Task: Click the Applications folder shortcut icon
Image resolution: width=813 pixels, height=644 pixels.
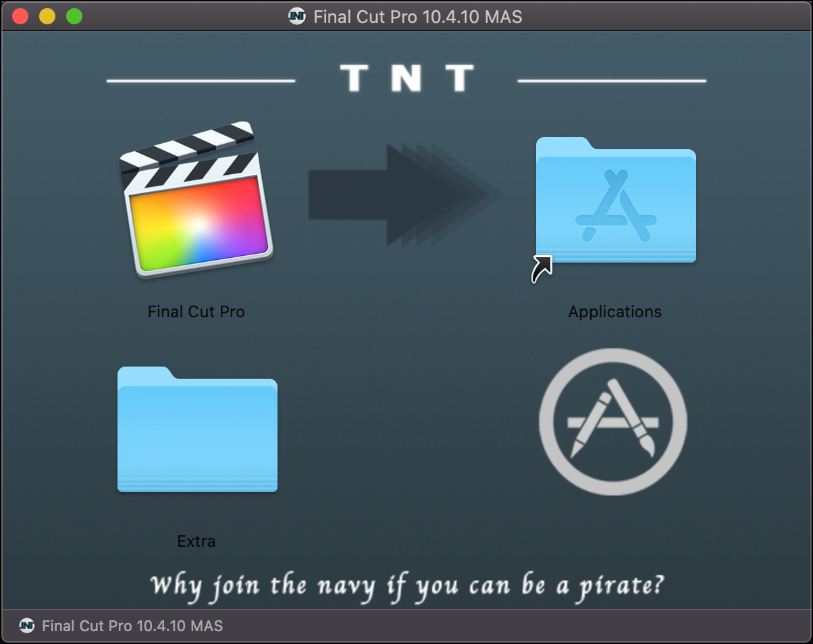Action: (615, 200)
